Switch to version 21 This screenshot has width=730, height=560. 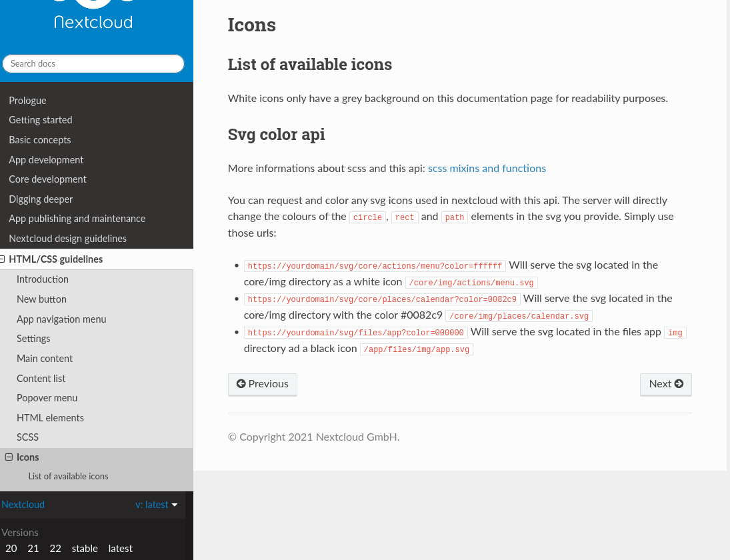(33, 549)
